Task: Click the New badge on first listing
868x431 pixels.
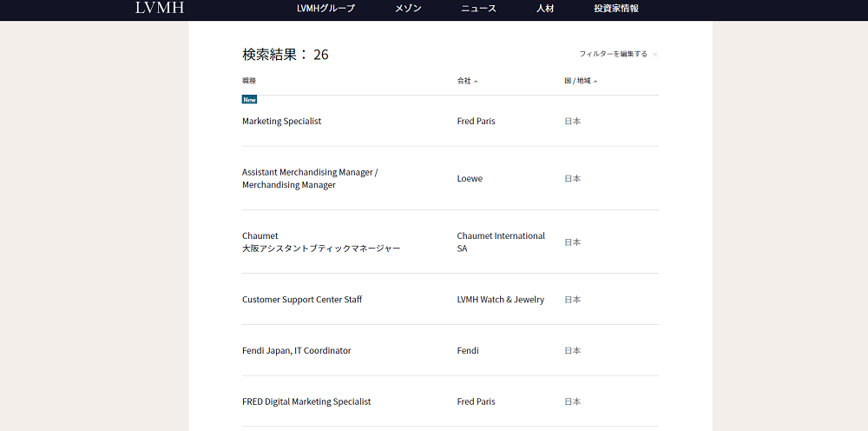Action: coord(249,100)
